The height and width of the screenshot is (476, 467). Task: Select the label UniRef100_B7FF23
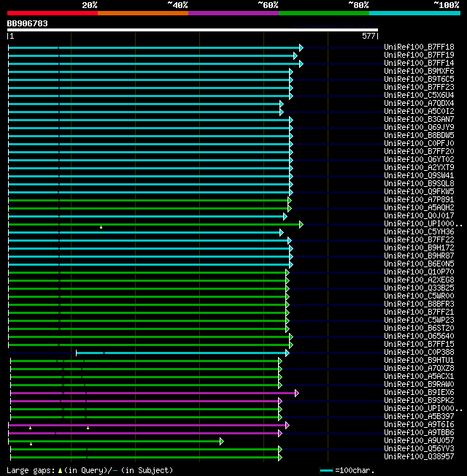(419, 88)
